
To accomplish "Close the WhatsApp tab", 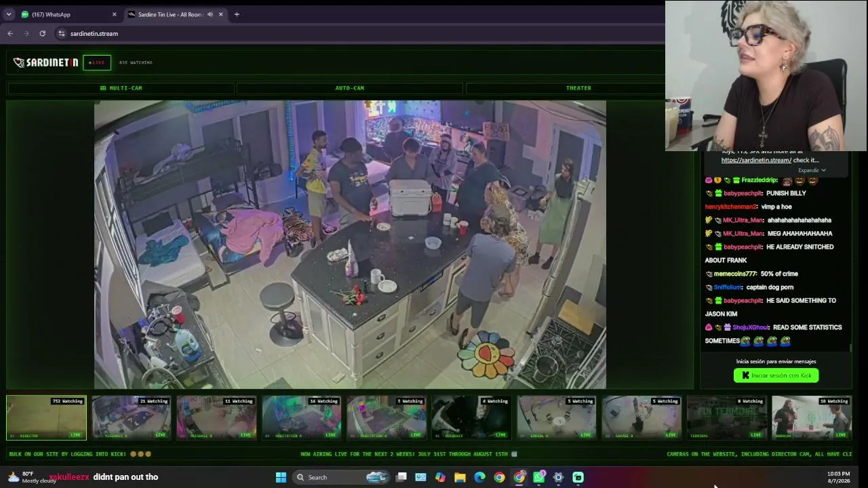I will [x=114, y=14].
